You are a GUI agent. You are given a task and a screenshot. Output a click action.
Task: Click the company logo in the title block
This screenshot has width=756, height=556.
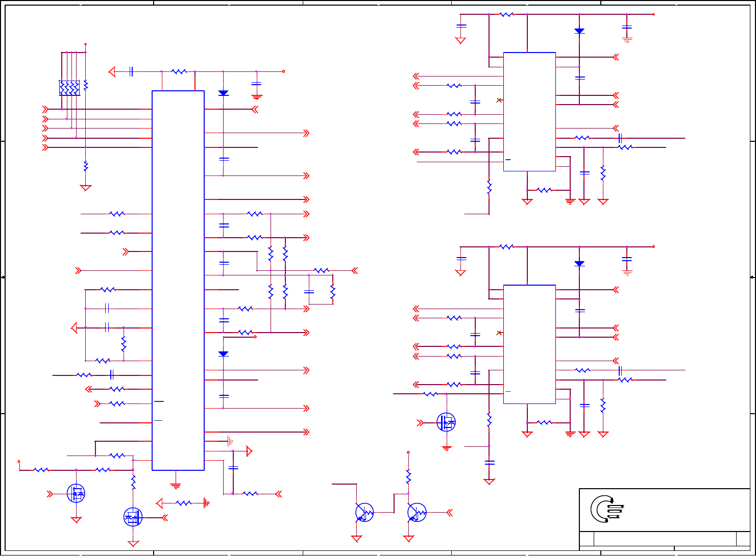[607, 509]
